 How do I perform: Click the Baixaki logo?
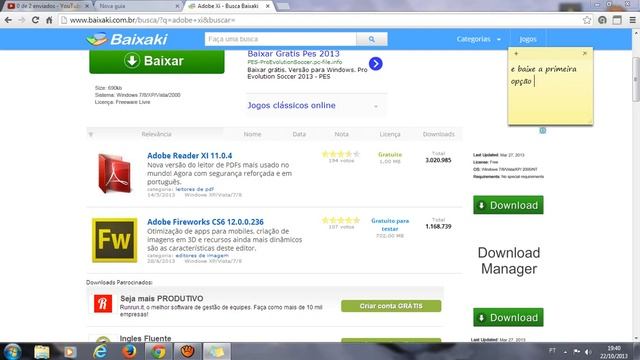pos(127,39)
